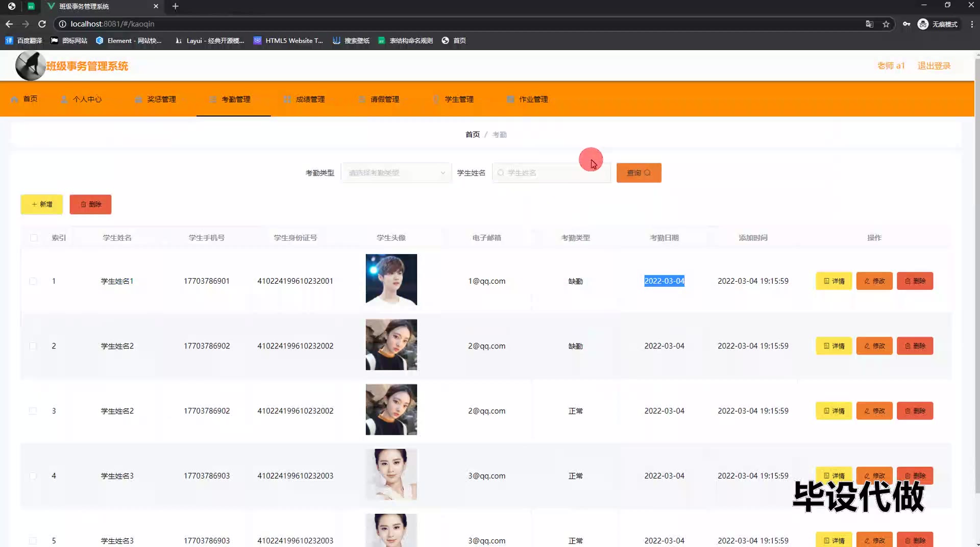Click the page vertical scrollbar

pos(977,276)
